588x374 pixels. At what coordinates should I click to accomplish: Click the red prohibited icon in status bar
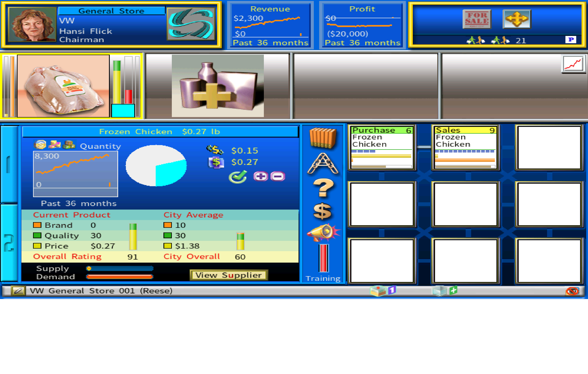click(572, 291)
